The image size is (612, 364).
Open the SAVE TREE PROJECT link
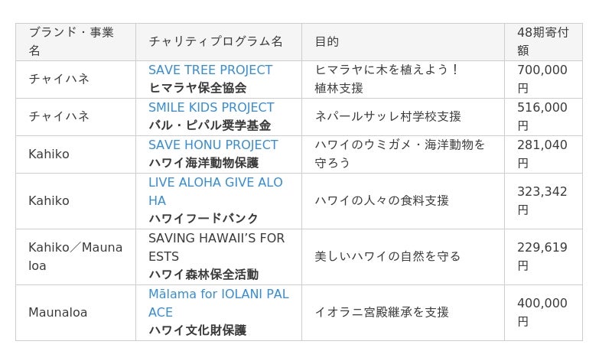pos(210,70)
